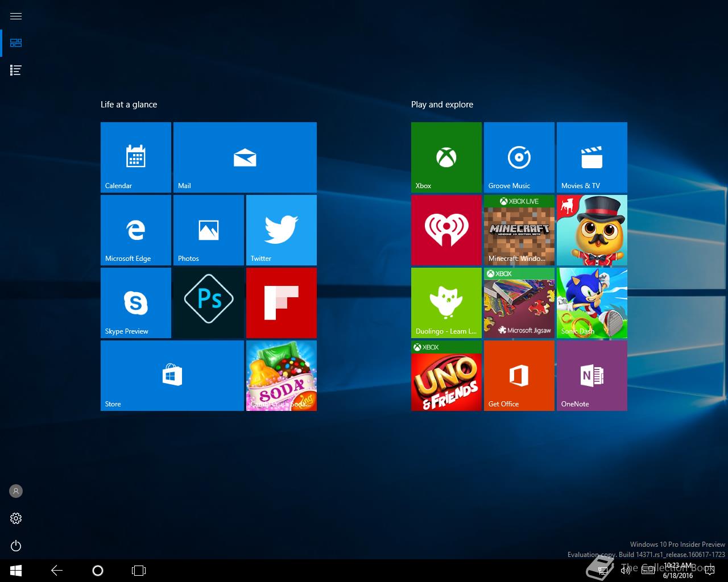Open the Zynga top-hat character game tile
Viewport: 728px width, 582px height.
point(592,230)
